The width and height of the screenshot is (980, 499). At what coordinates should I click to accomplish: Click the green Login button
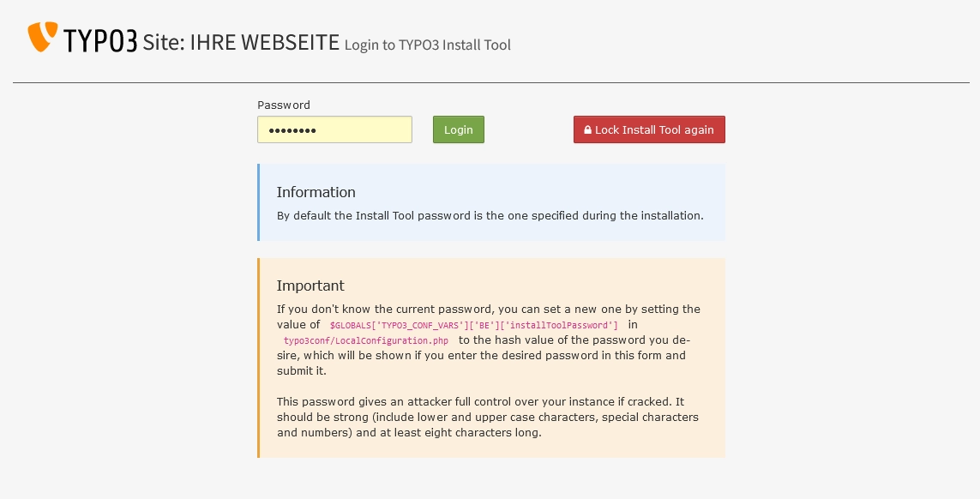pyautogui.click(x=458, y=129)
